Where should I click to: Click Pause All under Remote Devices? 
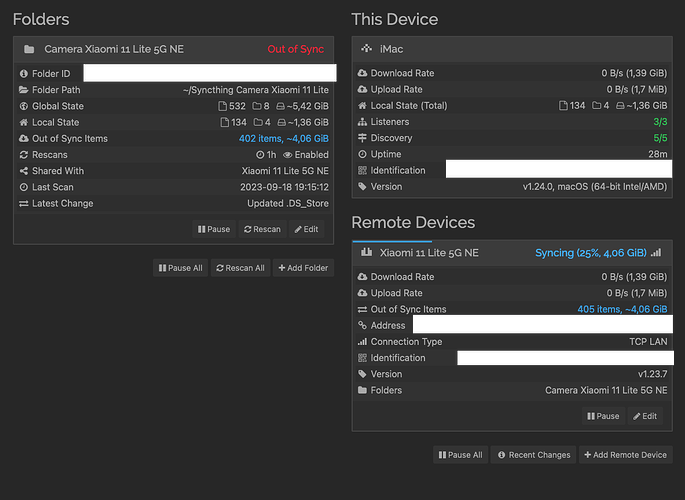tap(460, 455)
